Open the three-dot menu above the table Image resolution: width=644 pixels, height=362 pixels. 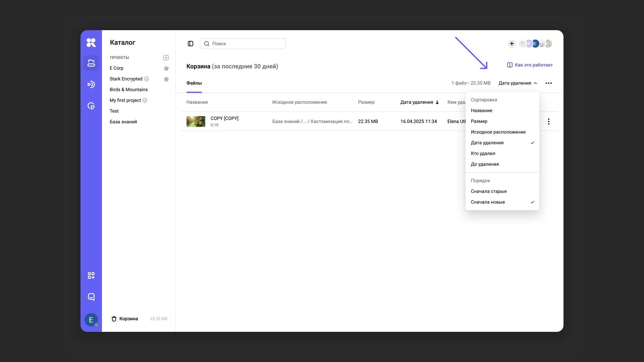pos(549,83)
